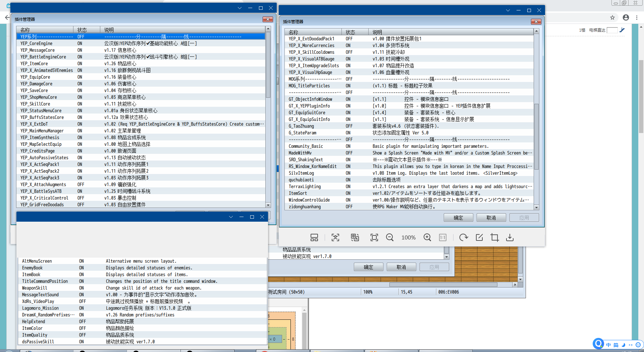
Task: Click 确定 in the dialog above the map status bar
Action: point(368,267)
